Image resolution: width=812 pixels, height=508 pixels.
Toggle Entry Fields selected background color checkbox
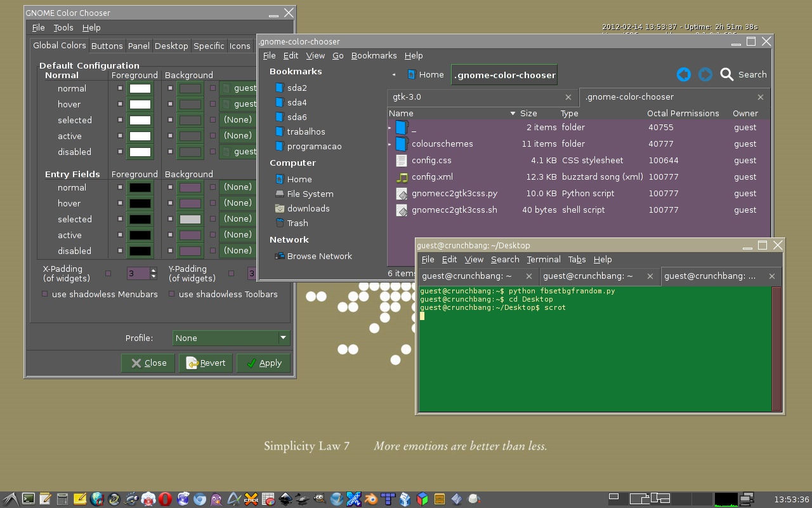170,219
